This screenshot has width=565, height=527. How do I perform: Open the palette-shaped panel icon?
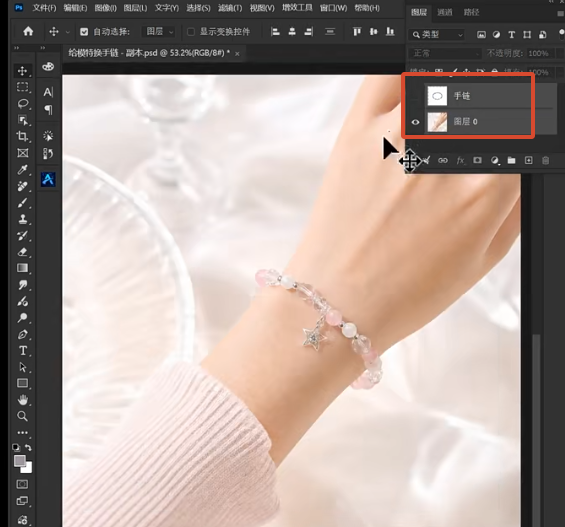[48, 67]
